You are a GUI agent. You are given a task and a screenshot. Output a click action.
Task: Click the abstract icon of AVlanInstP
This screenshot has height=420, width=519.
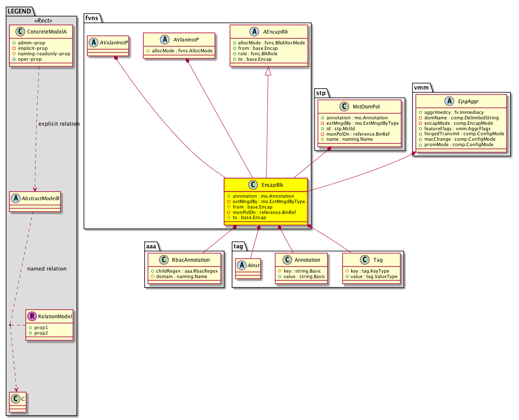click(164, 40)
